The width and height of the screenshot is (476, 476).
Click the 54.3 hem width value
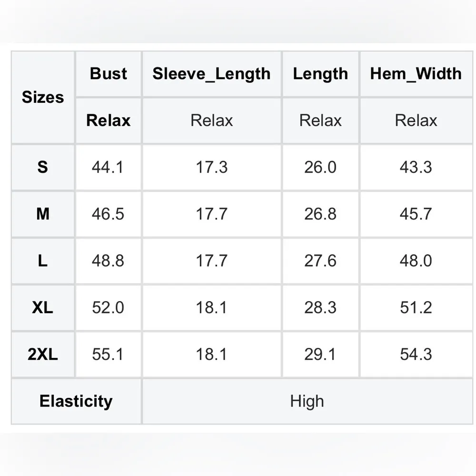[x=416, y=355]
